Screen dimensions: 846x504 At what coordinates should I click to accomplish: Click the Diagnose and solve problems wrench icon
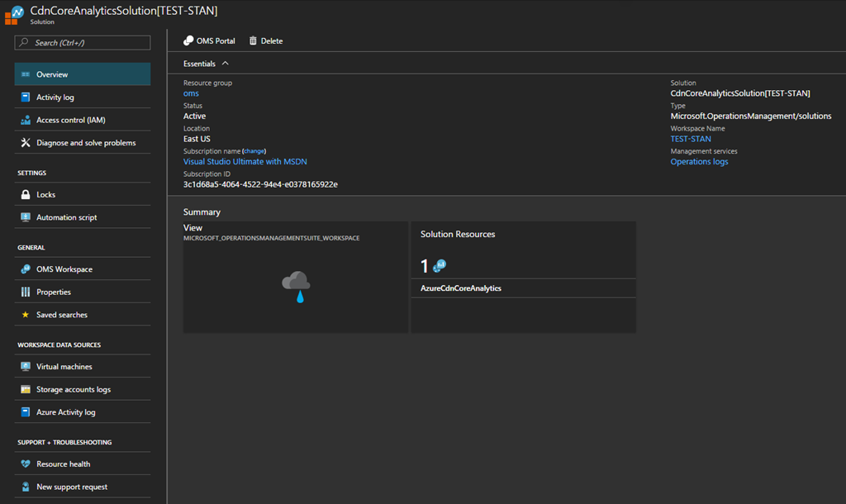point(26,143)
